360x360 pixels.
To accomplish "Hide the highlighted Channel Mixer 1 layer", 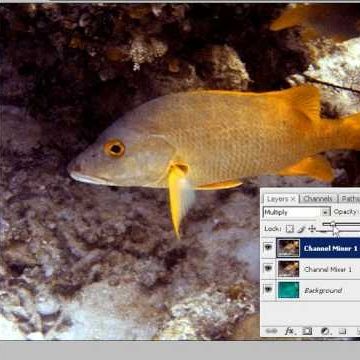I will 268,247.
